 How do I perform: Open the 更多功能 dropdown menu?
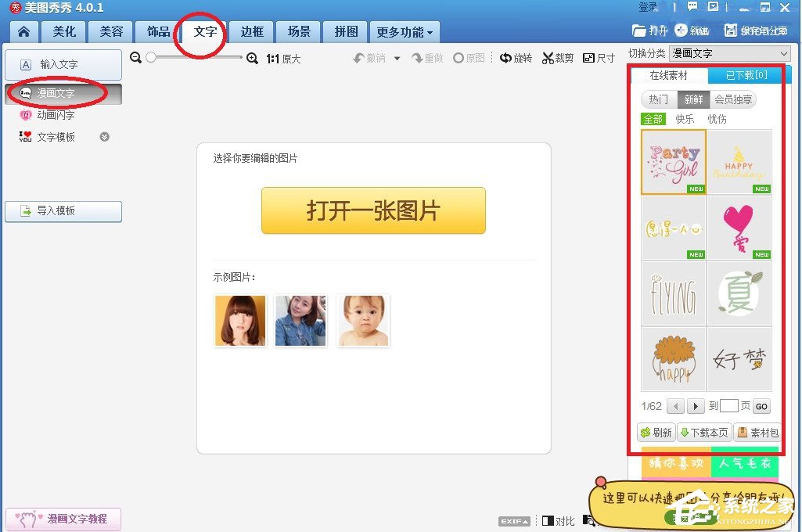(404, 31)
